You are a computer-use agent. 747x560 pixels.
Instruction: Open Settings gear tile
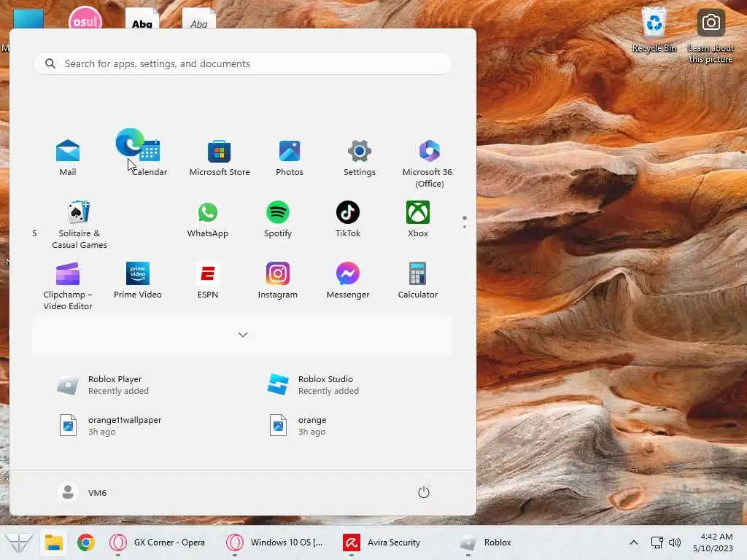coord(359,157)
